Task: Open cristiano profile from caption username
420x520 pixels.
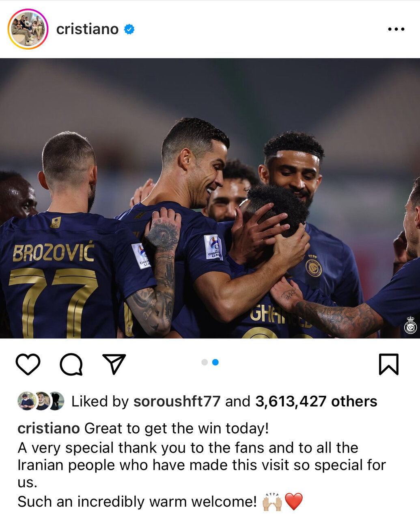Action: pyautogui.click(x=49, y=428)
